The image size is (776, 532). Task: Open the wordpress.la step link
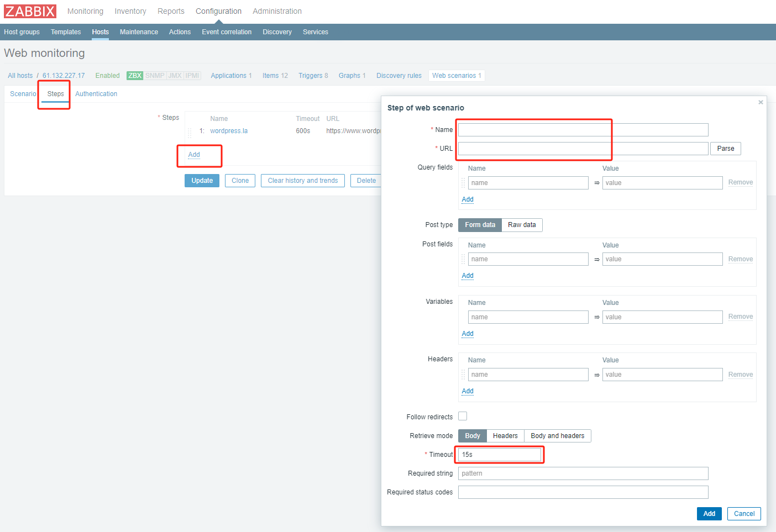(x=229, y=131)
